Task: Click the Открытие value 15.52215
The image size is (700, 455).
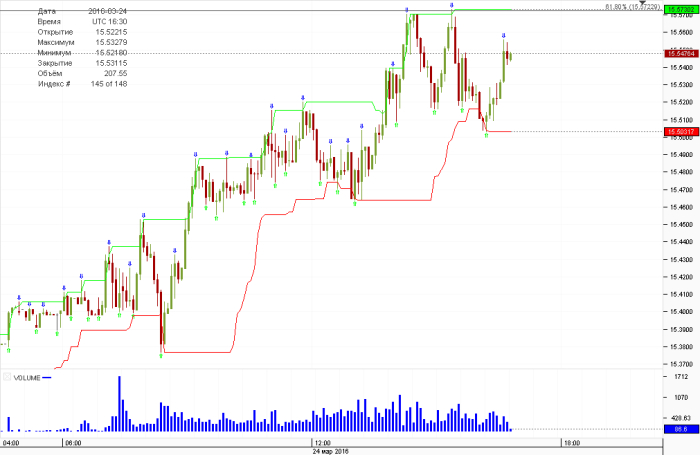Action: [x=111, y=32]
